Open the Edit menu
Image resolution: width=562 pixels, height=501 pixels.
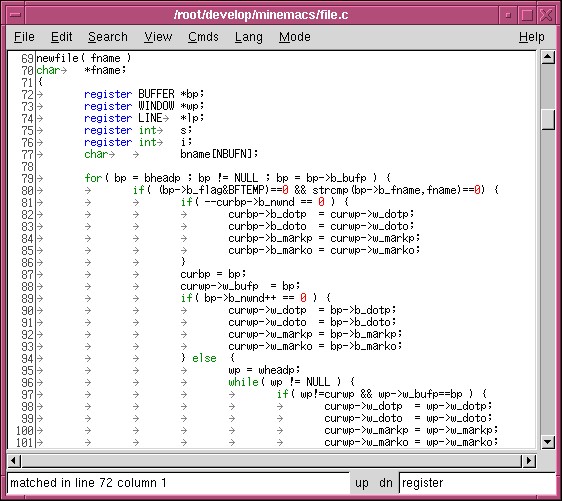tap(61, 37)
